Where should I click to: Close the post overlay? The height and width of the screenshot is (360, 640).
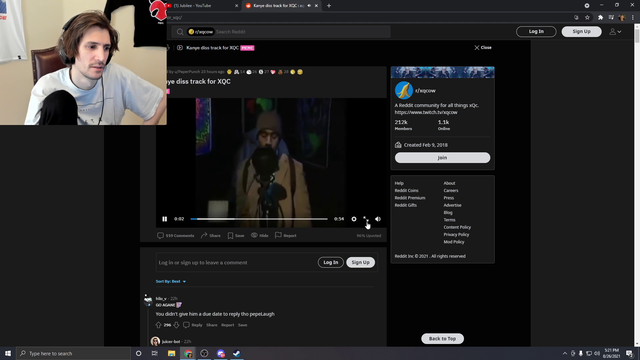pos(483,48)
